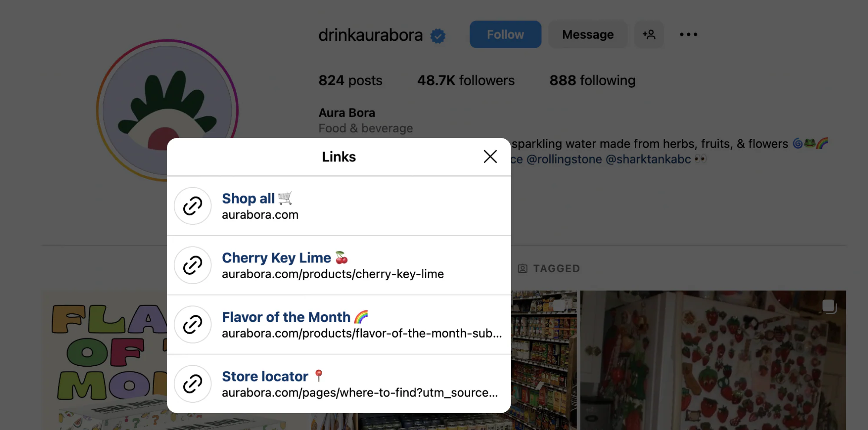868x430 pixels.
Task: Open the Shop all aurabora.com link
Action: [260, 206]
